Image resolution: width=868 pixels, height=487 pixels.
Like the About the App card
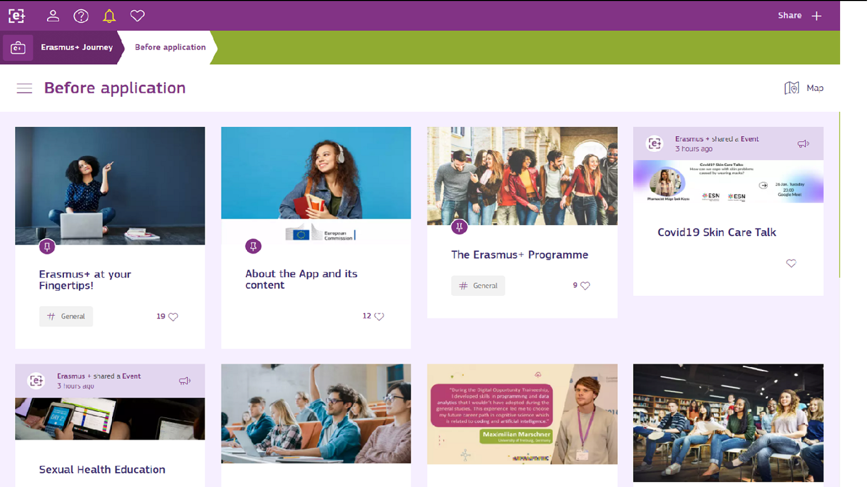coord(379,316)
